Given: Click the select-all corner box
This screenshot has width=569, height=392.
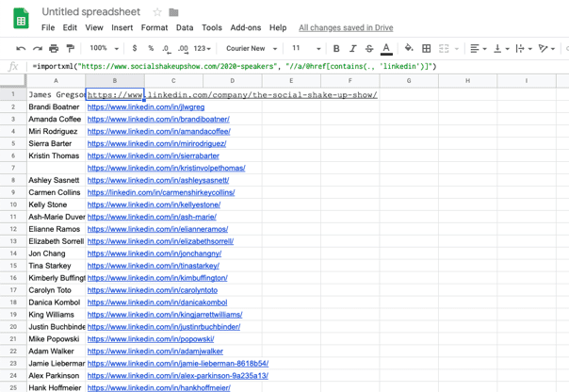Looking at the screenshot, I should pos(13,81).
